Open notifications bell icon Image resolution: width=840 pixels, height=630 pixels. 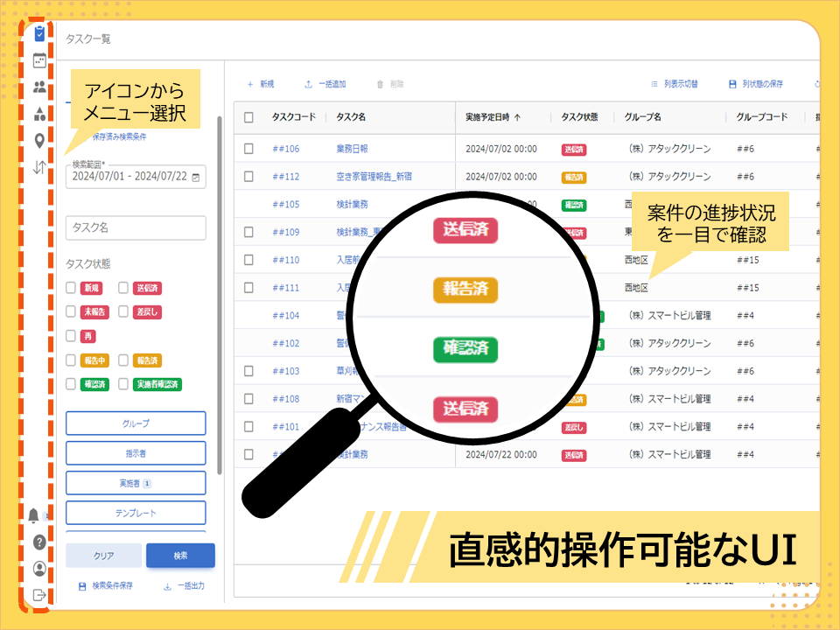(x=34, y=514)
